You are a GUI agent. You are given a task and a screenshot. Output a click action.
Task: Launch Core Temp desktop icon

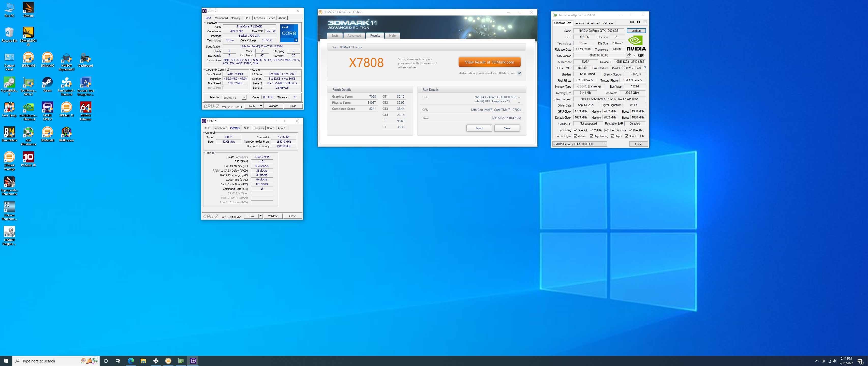[9, 109]
